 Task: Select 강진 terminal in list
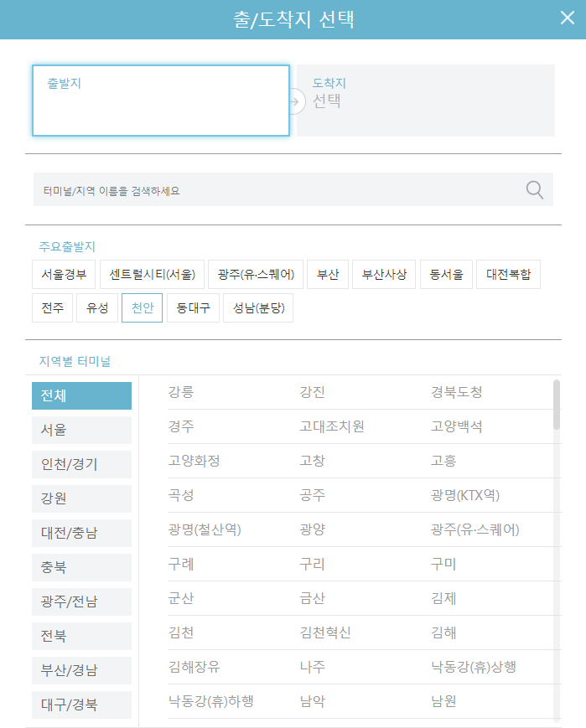(313, 392)
